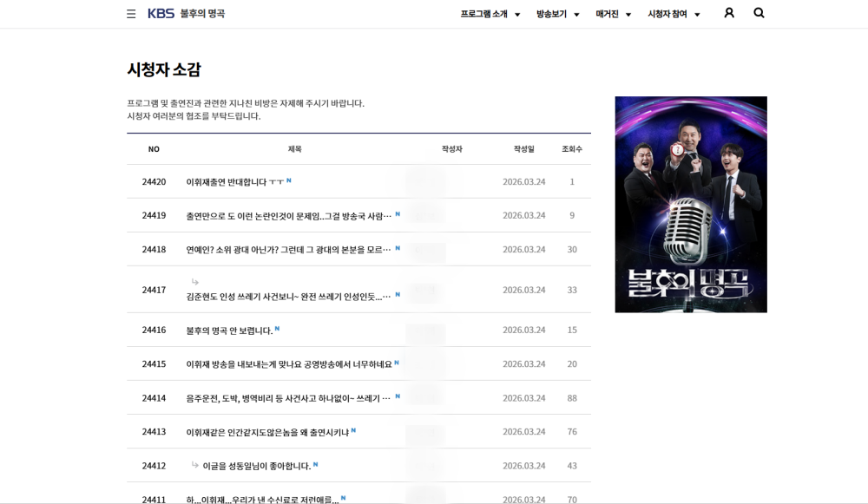The width and height of the screenshot is (868, 504).
Task: Click the N badge on post 24414
Action: pos(397,396)
